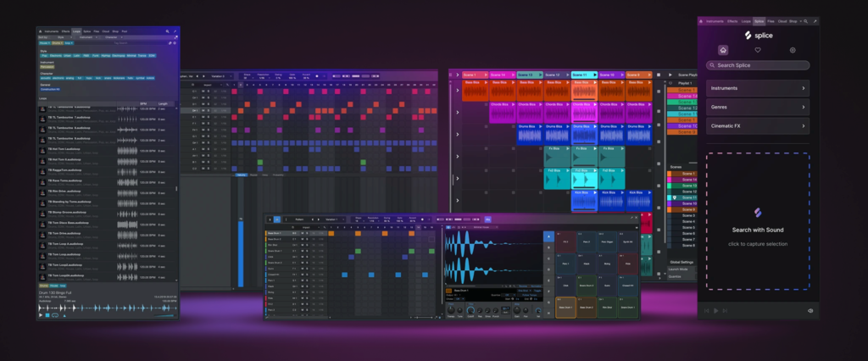The width and height of the screenshot is (868, 361).
Task: Toggle the acoustic character tag
Action: 46,78
